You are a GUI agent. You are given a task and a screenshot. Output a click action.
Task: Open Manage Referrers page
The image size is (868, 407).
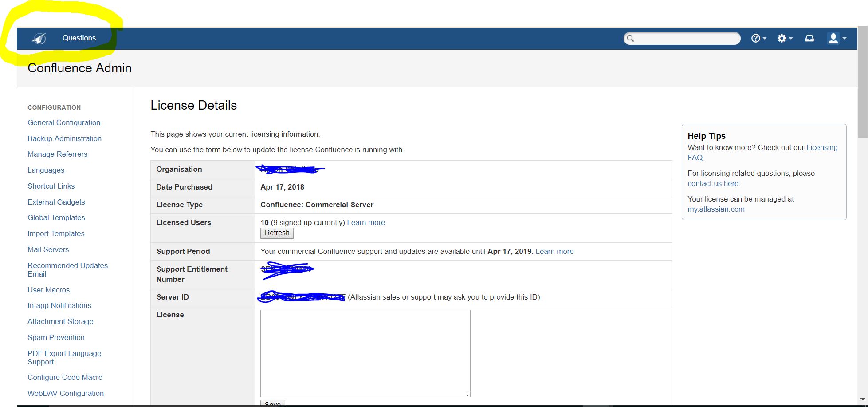(57, 154)
